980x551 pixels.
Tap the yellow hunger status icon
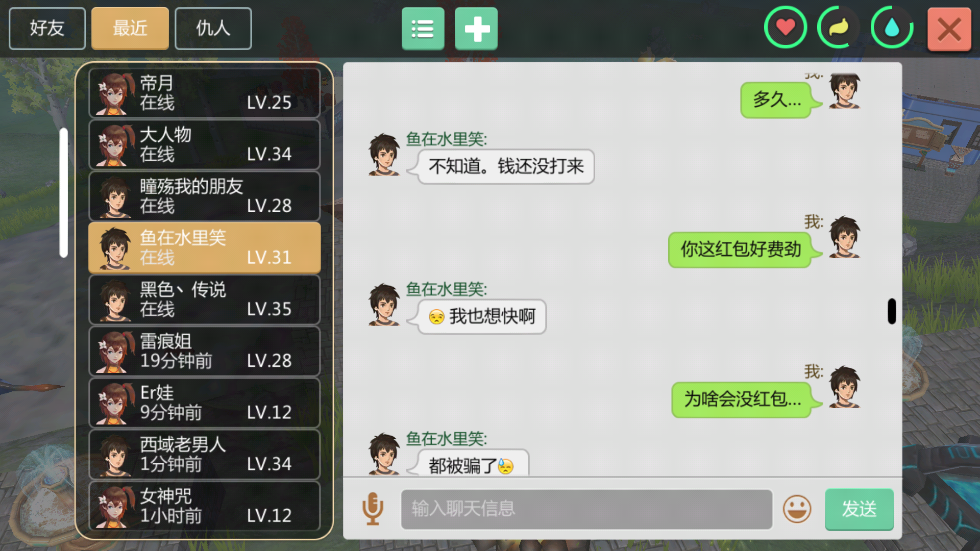(839, 27)
